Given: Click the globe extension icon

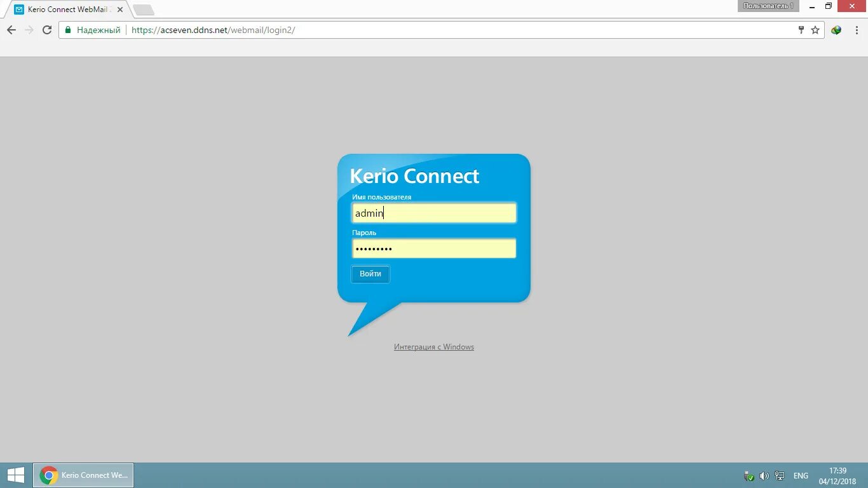Looking at the screenshot, I should click(836, 30).
